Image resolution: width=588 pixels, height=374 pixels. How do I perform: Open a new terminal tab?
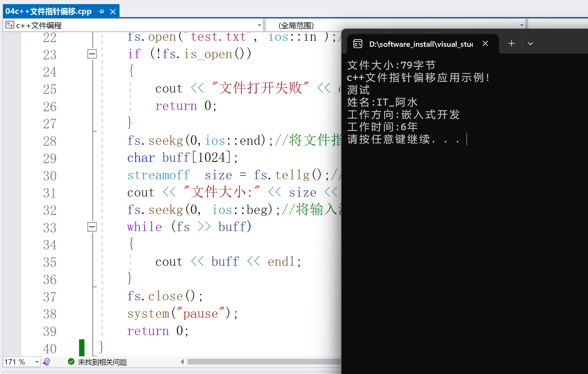(511, 43)
